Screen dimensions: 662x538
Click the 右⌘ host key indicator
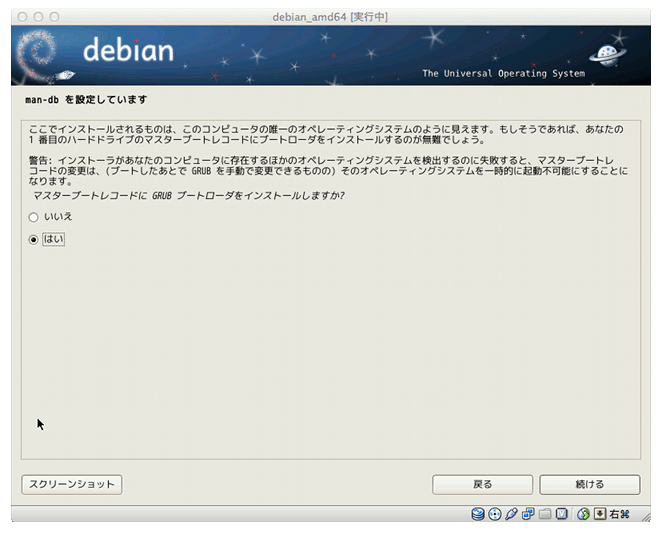(619, 514)
